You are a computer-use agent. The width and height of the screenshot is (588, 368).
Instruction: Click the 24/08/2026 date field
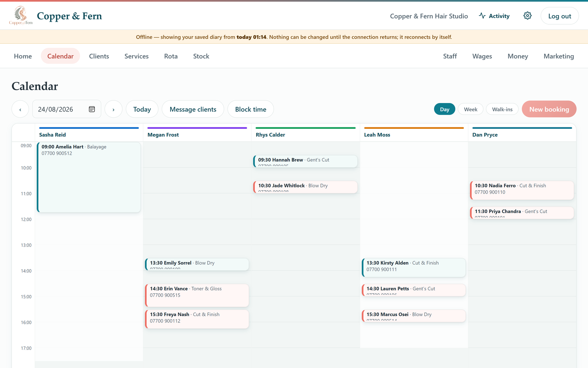(67, 109)
